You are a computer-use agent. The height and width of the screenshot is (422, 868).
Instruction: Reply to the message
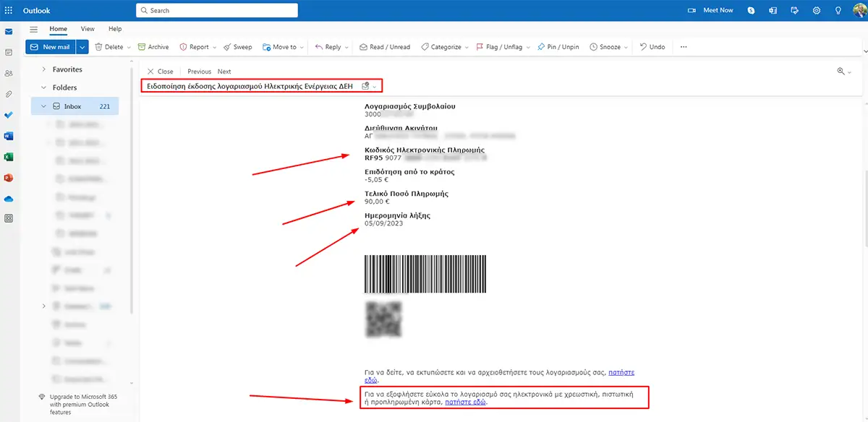328,47
